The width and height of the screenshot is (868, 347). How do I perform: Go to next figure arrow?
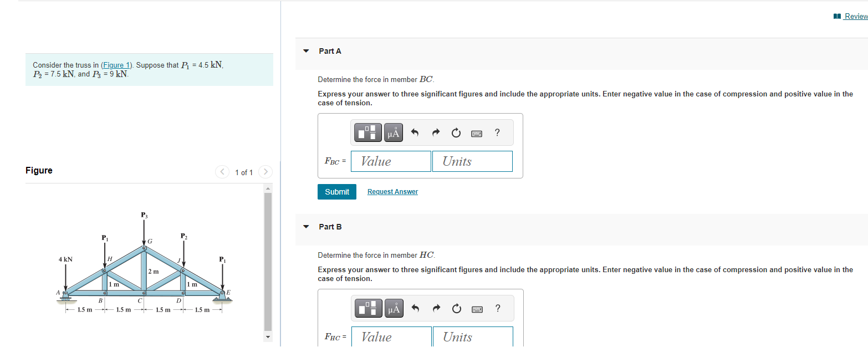pyautogui.click(x=265, y=172)
